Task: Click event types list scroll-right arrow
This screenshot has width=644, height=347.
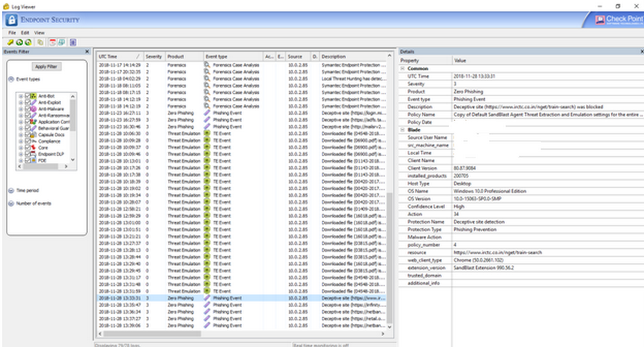Action: pyautogui.click(x=66, y=166)
